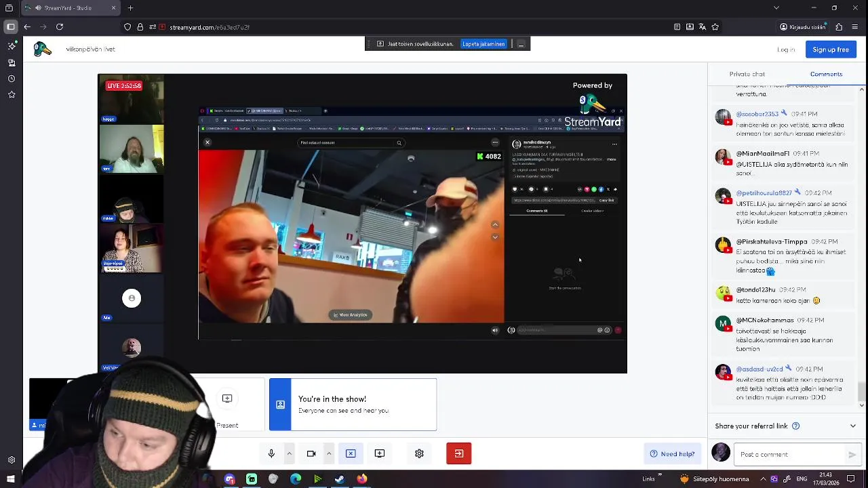Viewport: 868px width, 488px height.
Task: Expand Share your referral link section
Action: tap(852, 426)
